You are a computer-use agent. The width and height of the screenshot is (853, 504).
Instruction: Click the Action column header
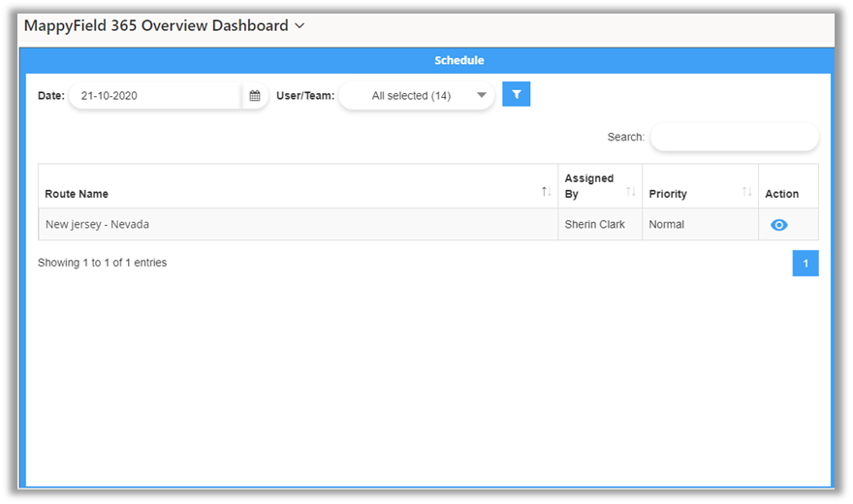(x=781, y=194)
